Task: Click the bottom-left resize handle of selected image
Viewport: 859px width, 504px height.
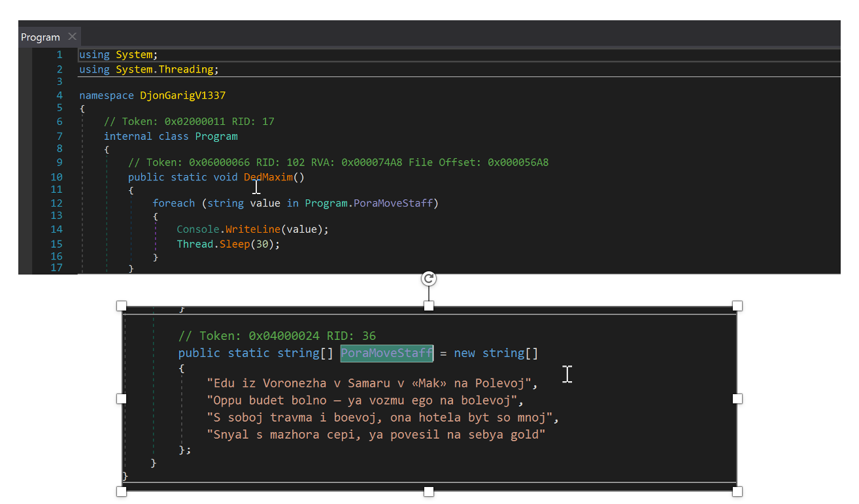Action: pyautogui.click(x=121, y=491)
